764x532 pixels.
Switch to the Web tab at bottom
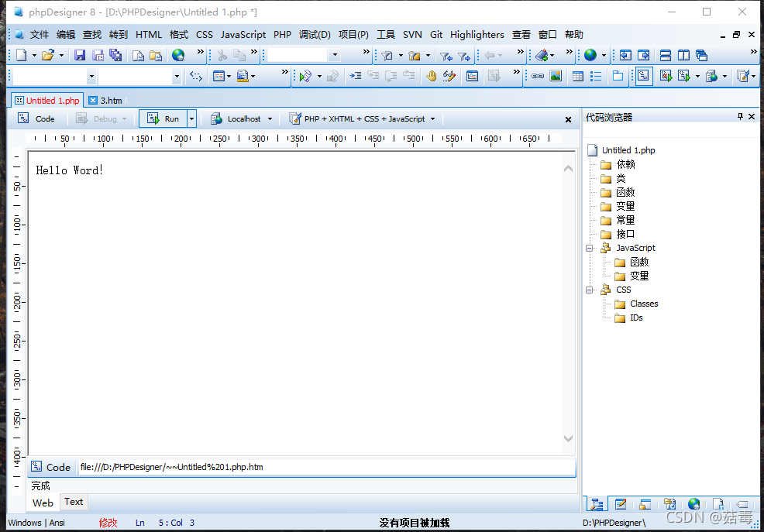coord(43,503)
